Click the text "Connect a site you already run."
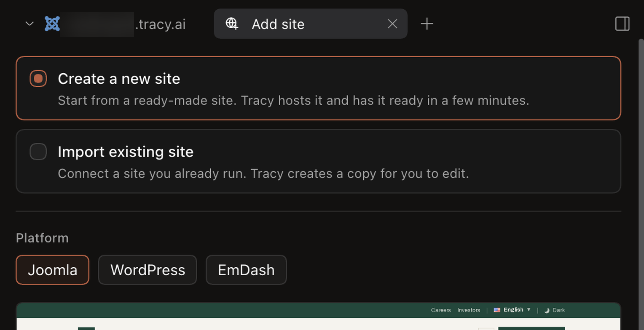This screenshot has width=644, height=330. click(152, 174)
